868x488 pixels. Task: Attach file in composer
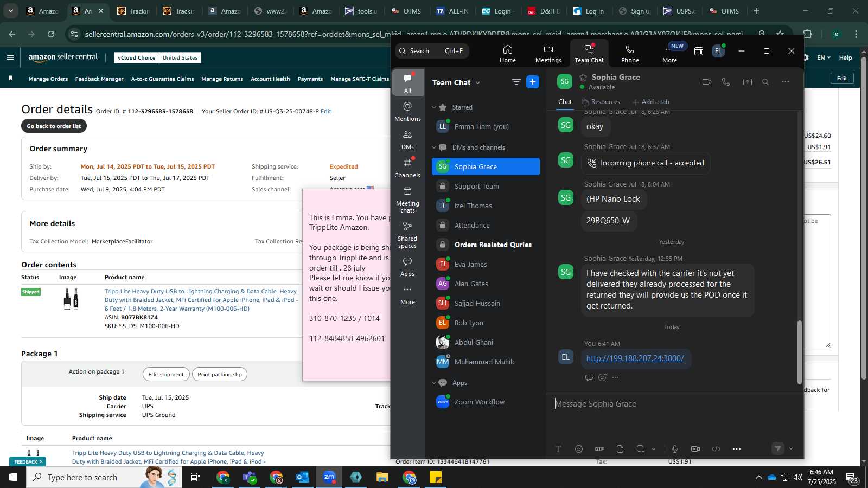pyautogui.click(x=620, y=449)
